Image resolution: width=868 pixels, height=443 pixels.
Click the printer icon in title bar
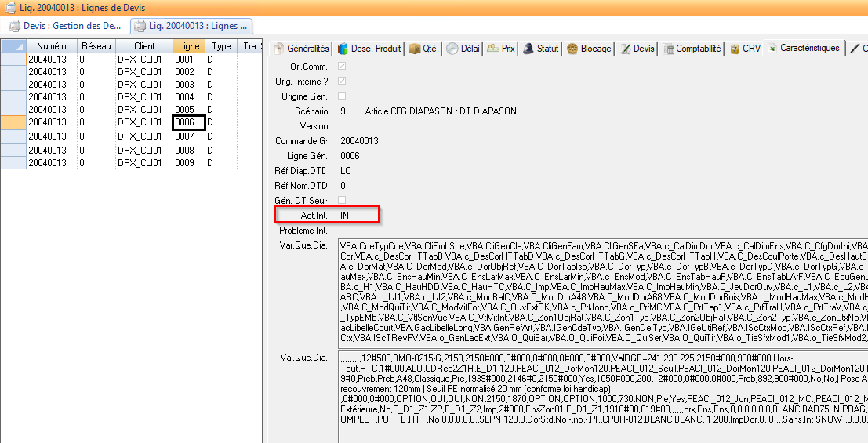[11, 8]
